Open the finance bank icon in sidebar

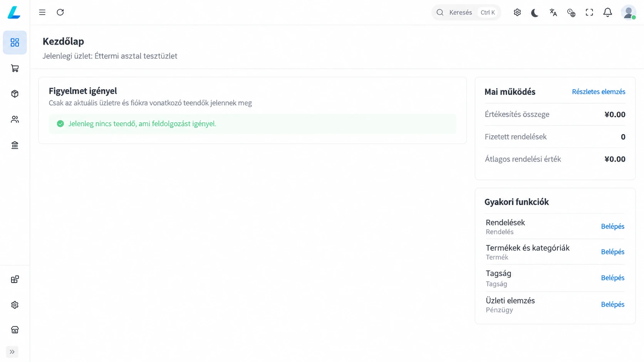(15, 145)
